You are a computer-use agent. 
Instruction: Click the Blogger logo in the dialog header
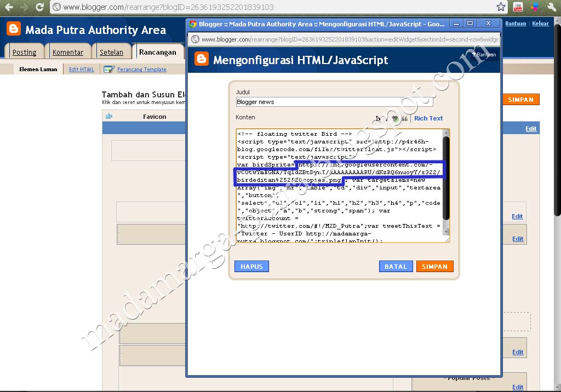[x=202, y=59]
